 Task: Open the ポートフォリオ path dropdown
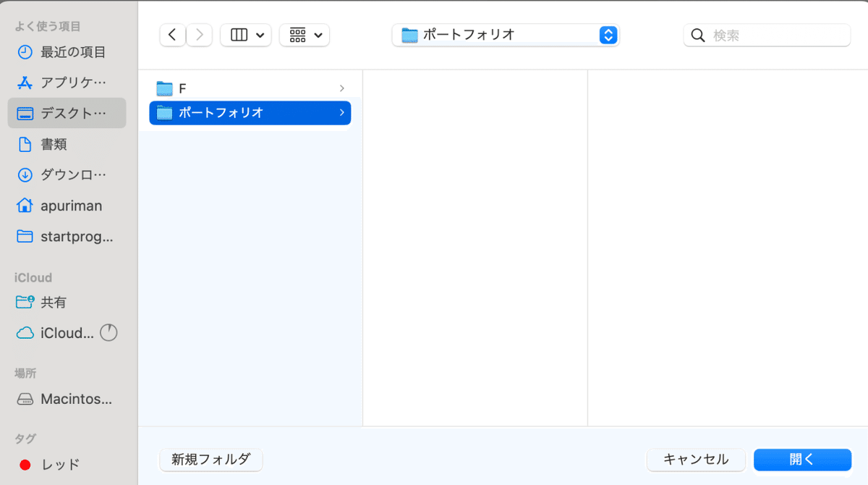coord(505,34)
